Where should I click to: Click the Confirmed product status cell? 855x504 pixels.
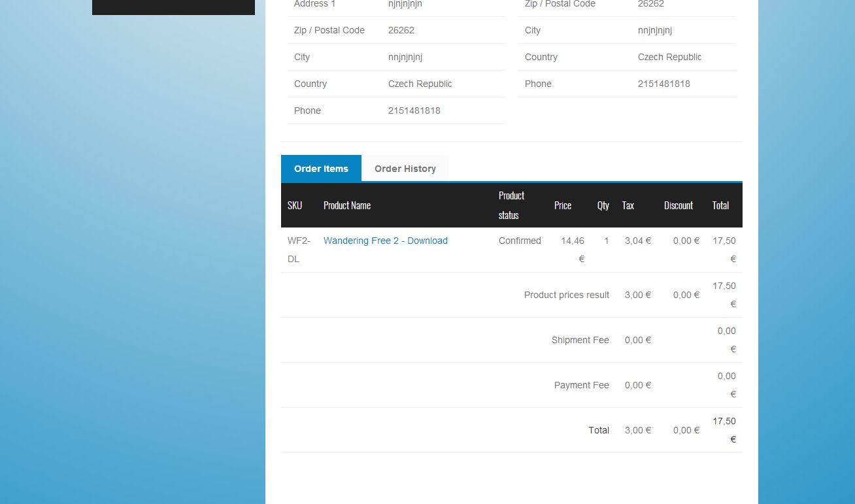click(x=520, y=241)
